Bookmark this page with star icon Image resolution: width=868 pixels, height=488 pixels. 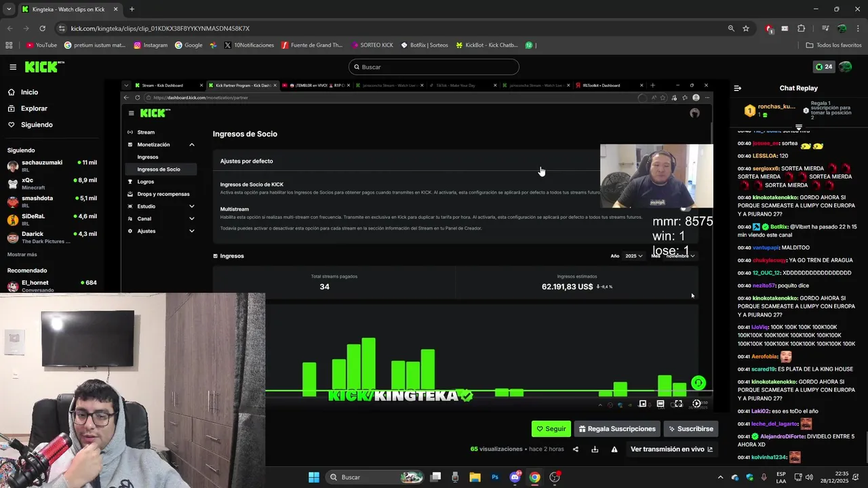point(746,28)
